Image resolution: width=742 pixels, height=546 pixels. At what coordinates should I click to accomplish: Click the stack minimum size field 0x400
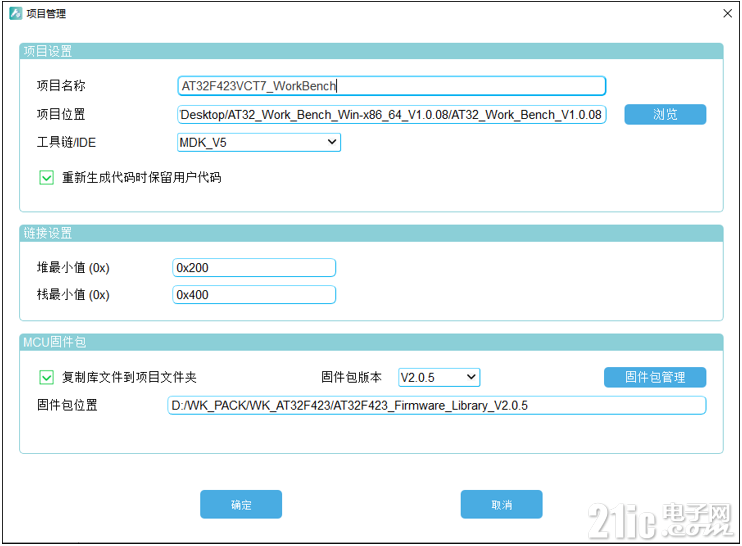click(x=254, y=295)
